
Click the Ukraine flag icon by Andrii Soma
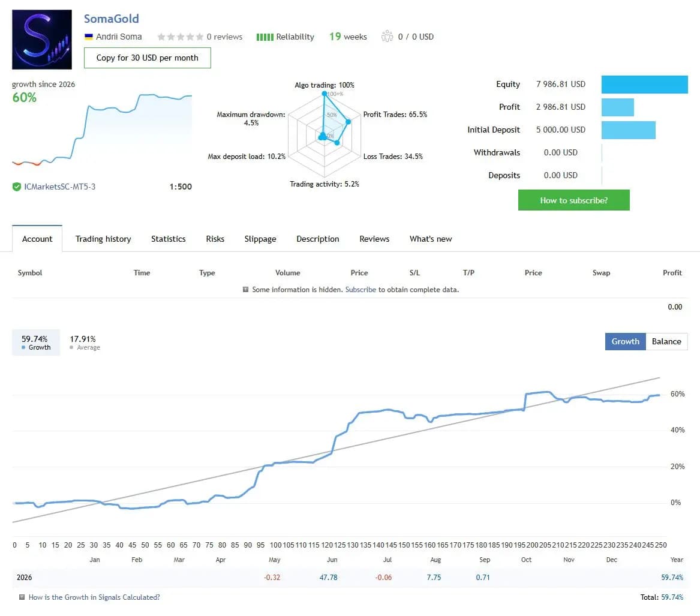pyautogui.click(x=88, y=37)
